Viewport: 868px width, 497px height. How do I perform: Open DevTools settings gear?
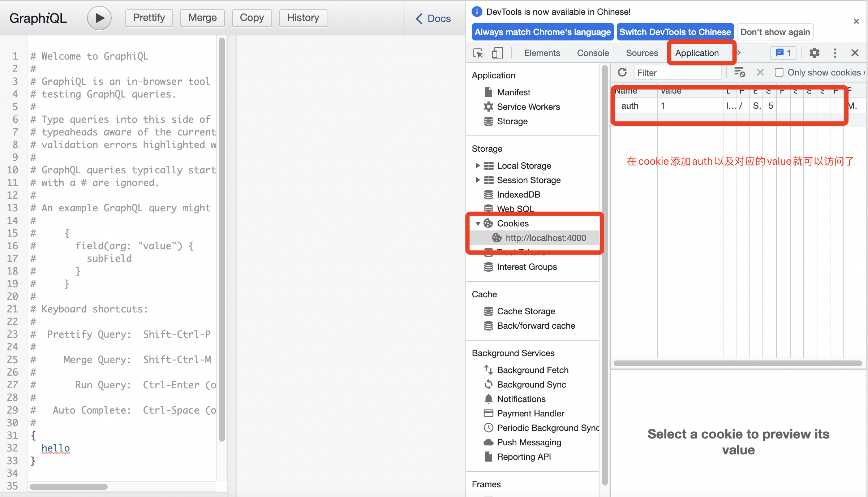pos(814,53)
